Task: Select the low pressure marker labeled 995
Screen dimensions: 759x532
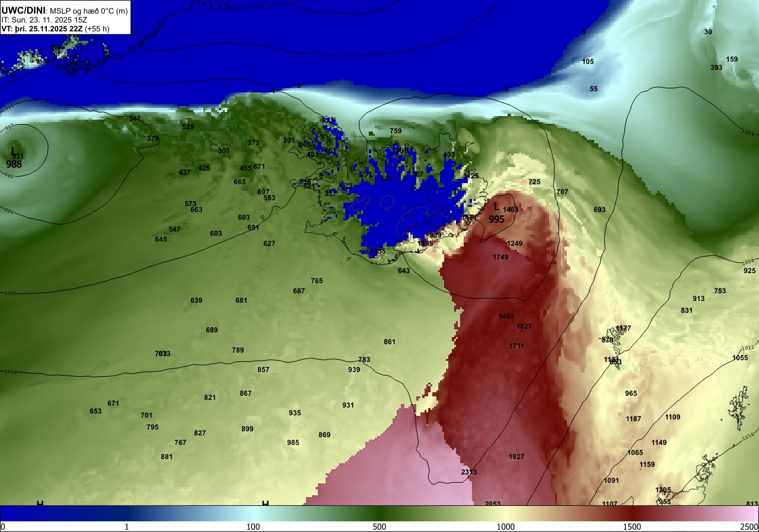Action: (x=496, y=213)
